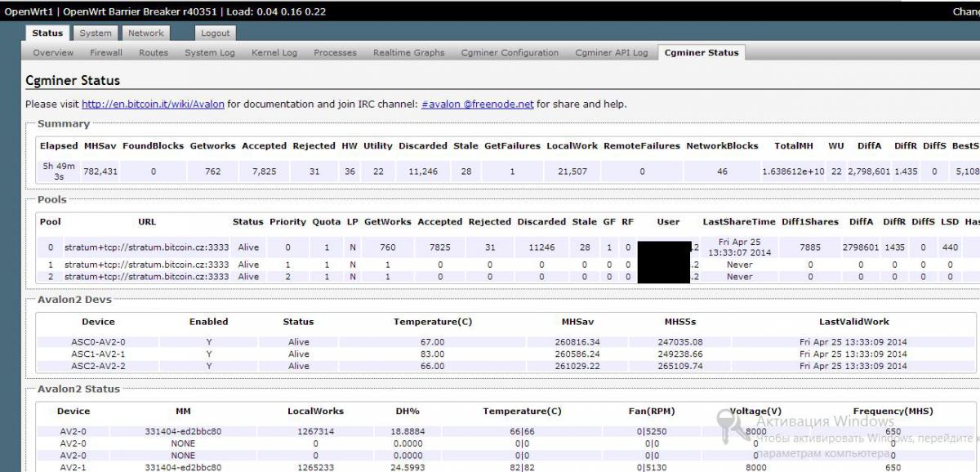Click the LocalWork value 21,507
Image resolution: width=980 pixels, height=472 pixels.
pyautogui.click(x=572, y=171)
